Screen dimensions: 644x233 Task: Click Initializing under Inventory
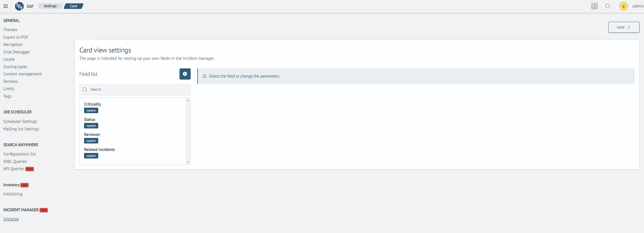click(x=13, y=194)
